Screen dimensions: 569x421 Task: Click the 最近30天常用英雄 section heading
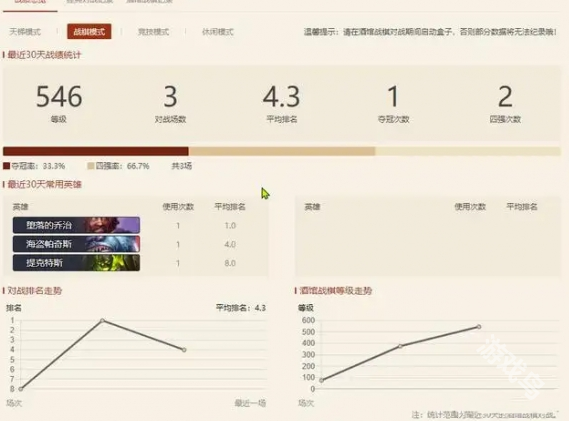click(44, 184)
